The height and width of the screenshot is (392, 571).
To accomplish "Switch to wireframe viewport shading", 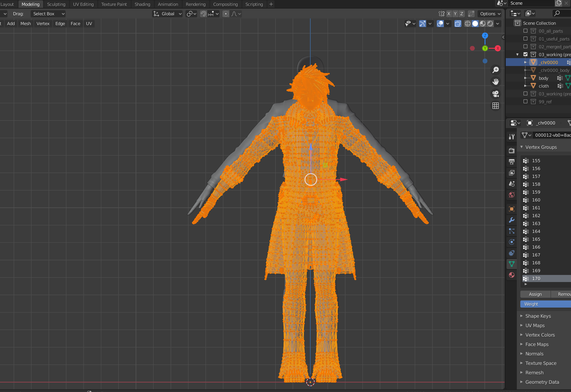I will pos(467,24).
